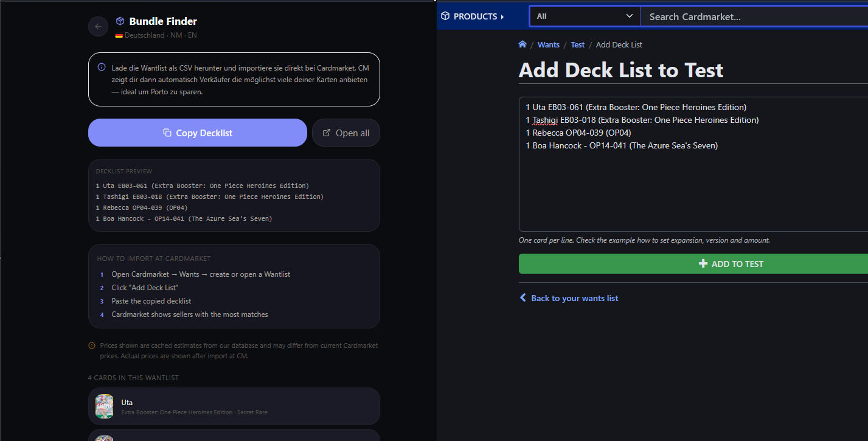The width and height of the screenshot is (868, 441).
Task: Follow the Back to your wants list link
Action: 574,298
